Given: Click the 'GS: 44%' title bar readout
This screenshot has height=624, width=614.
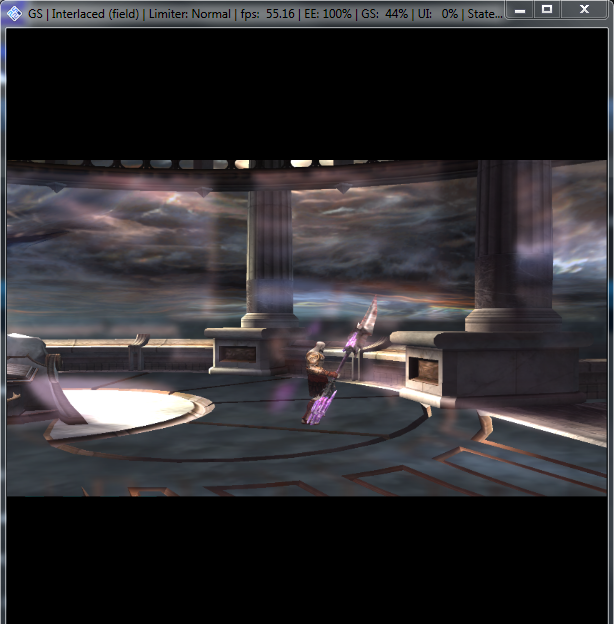Looking at the screenshot, I should click(x=384, y=14).
